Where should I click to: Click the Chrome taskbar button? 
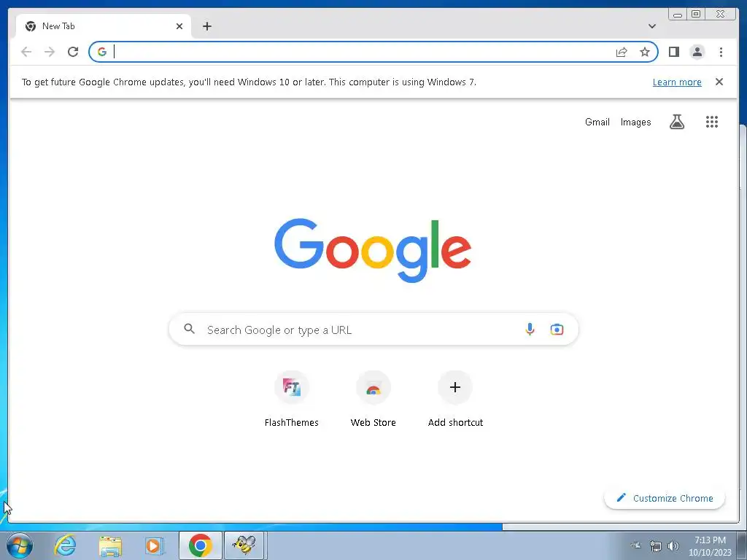pos(200,545)
